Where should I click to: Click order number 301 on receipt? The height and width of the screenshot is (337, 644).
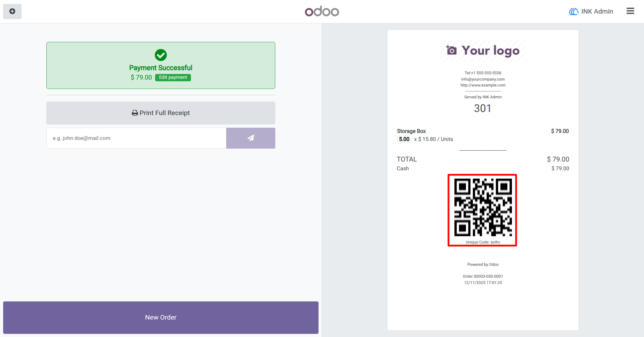click(483, 108)
